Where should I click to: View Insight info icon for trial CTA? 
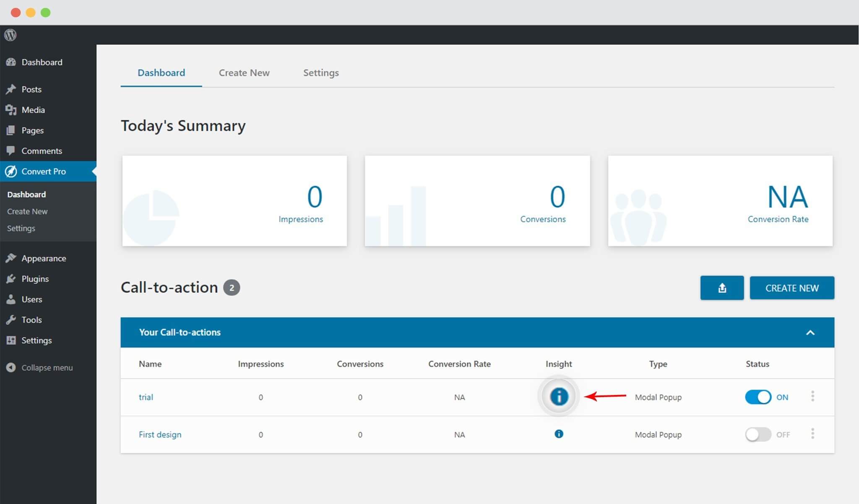(x=559, y=397)
